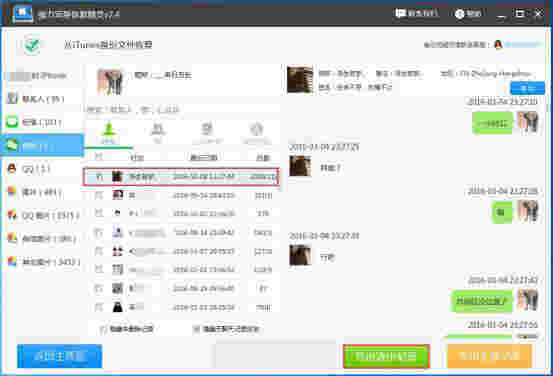Open the QQ photos category in the sidebar
Viewport: 553px width, 376px height.
[x=42, y=216]
